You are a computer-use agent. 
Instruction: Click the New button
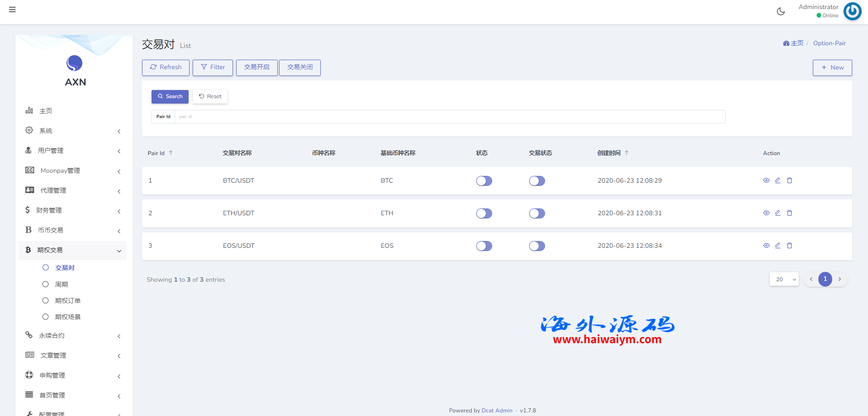[832, 68]
